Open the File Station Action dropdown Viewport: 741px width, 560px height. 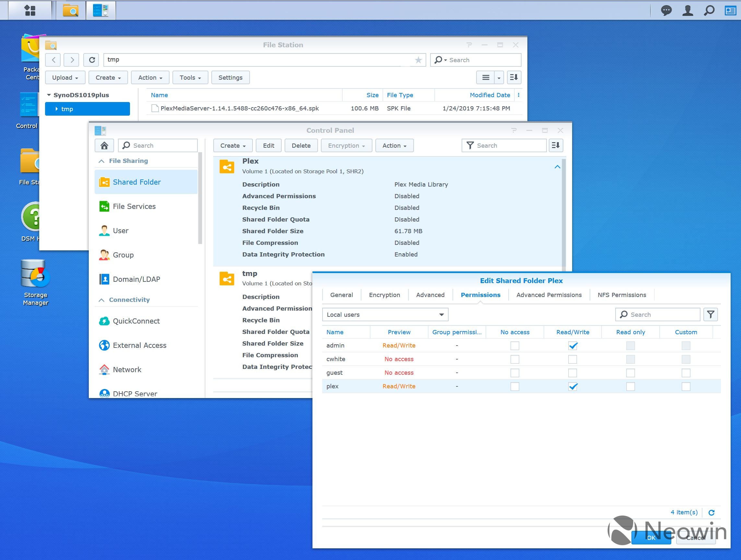pos(150,78)
